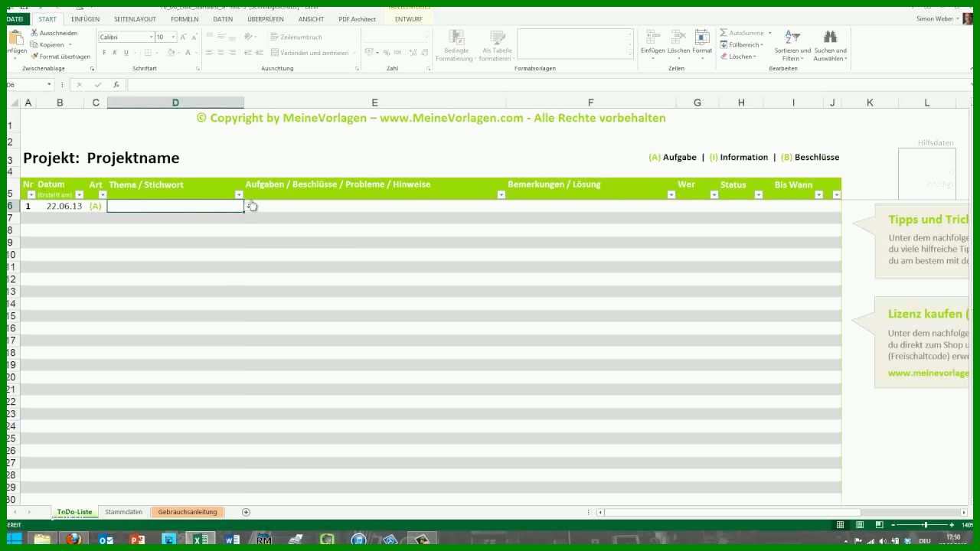Open the Aufgaben column filter dropdown

coord(501,195)
